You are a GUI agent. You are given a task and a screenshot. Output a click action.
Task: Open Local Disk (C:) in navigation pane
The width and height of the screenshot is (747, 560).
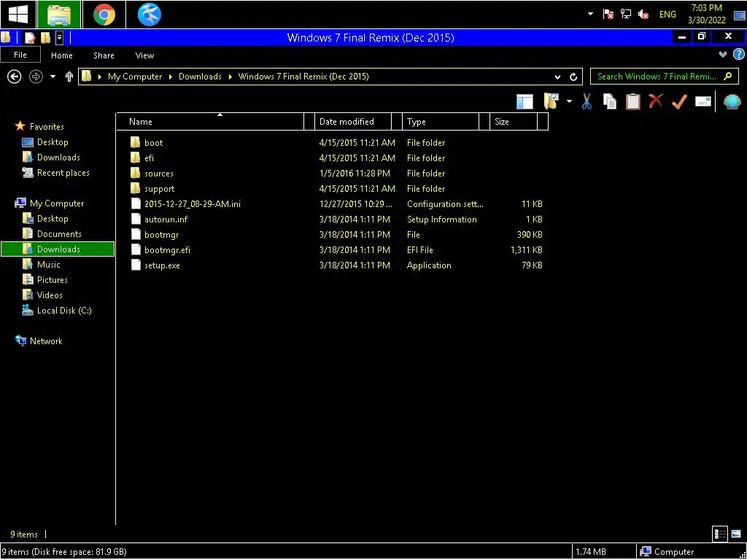64,311
